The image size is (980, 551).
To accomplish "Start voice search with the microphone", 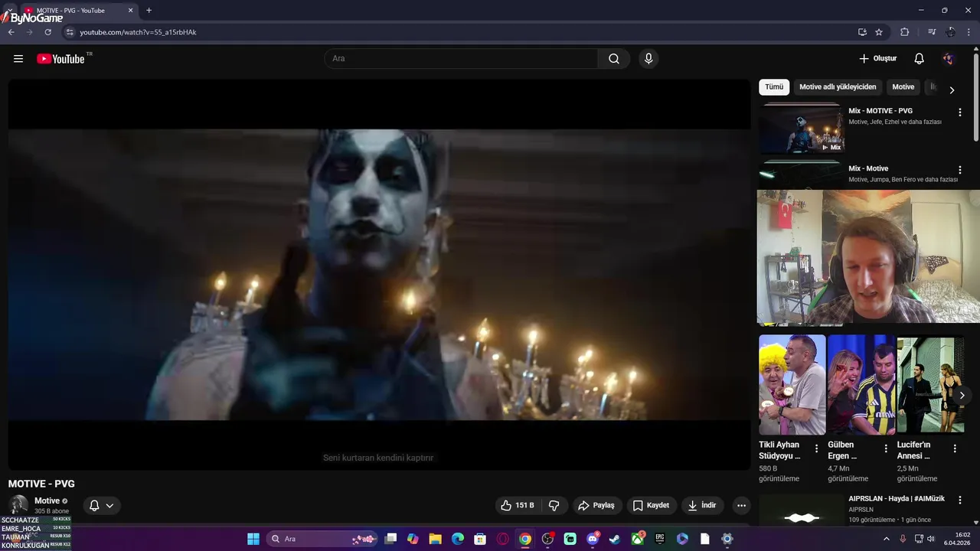I will coord(648,59).
